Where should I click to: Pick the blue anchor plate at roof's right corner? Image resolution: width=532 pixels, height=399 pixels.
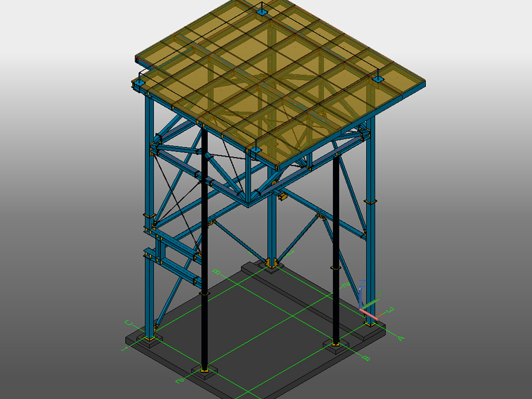(x=378, y=79)
